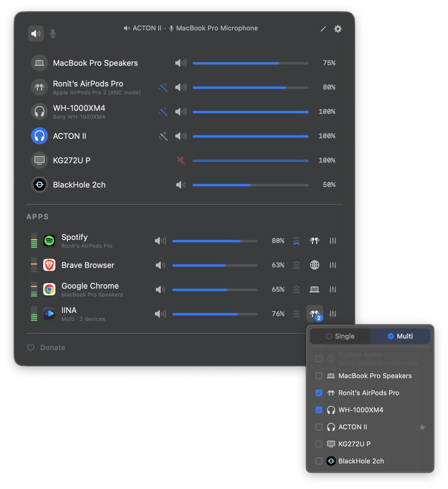Click Spotify app icon
448x489 pixels.
click(49, 241)
